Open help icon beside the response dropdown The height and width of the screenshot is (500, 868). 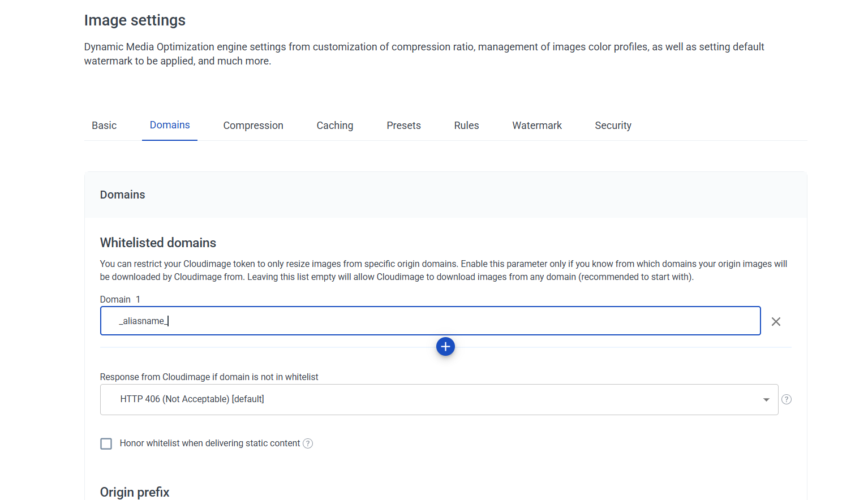786,399
